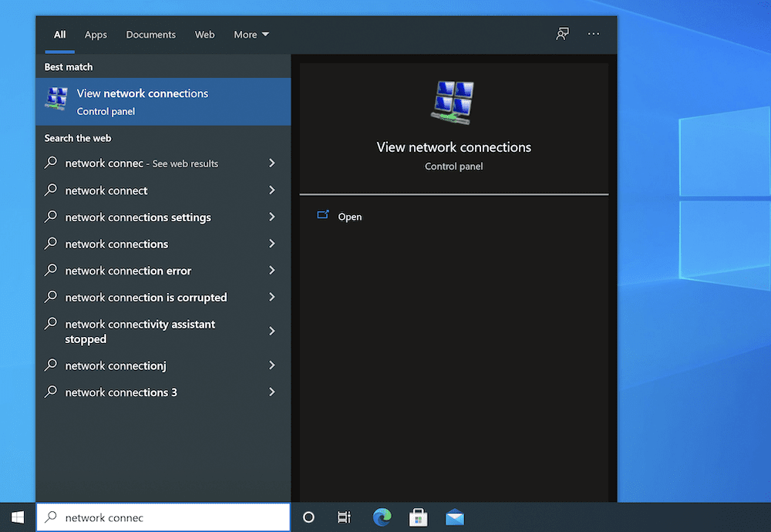
Task: Click the magnifier icon beside 'network connection error'
Action: pos(51,270)
